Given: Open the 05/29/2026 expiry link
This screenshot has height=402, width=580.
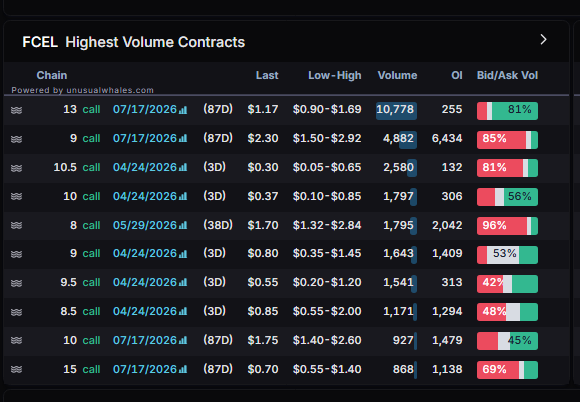Looking at the screenshot, I should [145, 225].
